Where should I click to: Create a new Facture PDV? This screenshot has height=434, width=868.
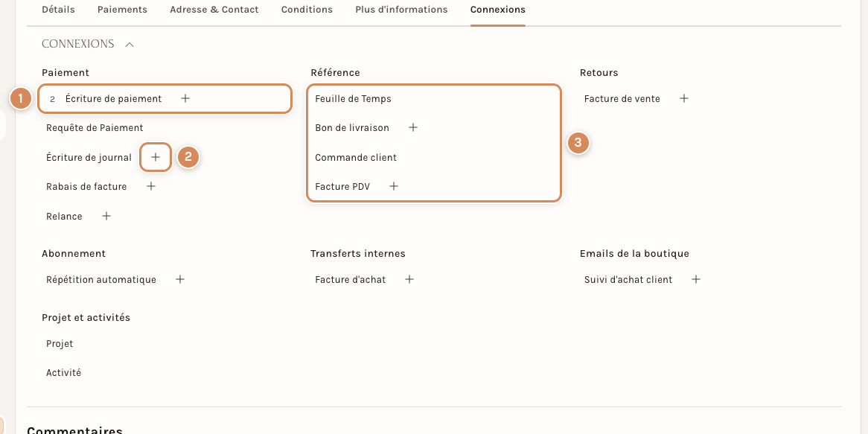point(394,187)
